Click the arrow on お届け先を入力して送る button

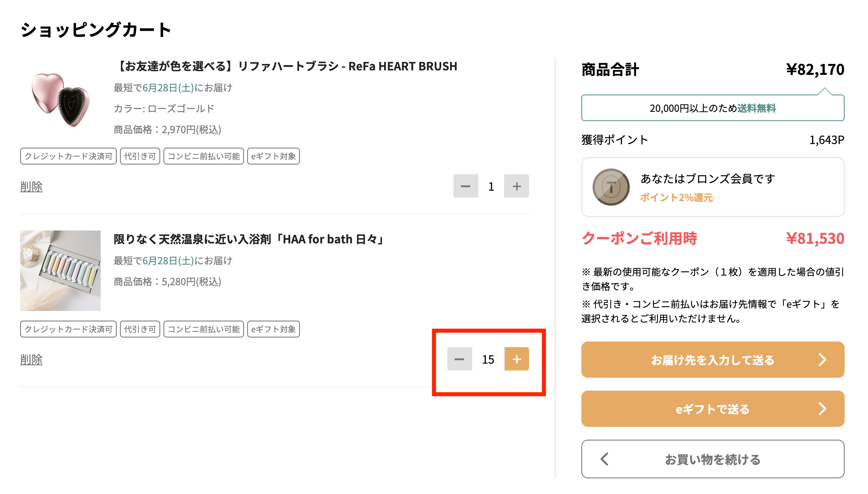[822, 360]
